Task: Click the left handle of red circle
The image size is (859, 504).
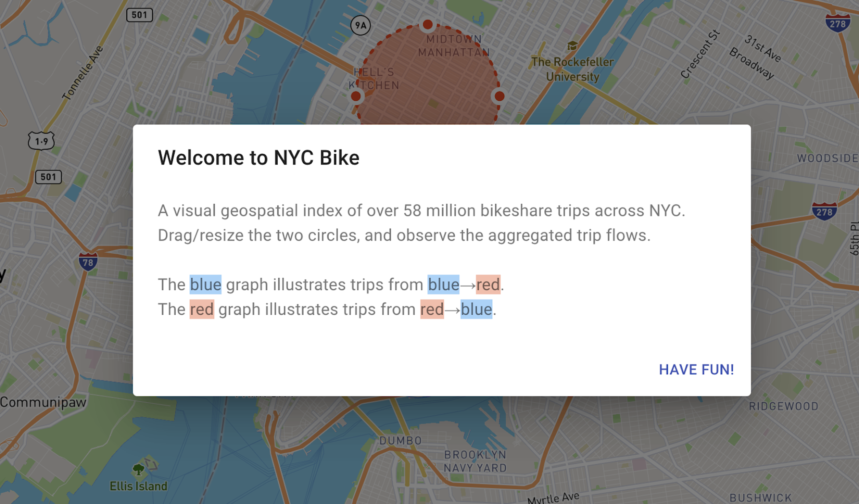Action: tap(356, 96)
